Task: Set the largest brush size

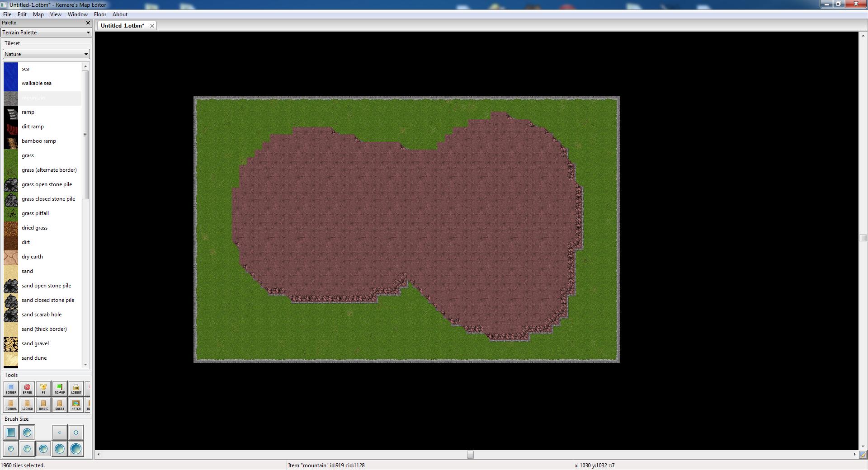Action: 76,449
